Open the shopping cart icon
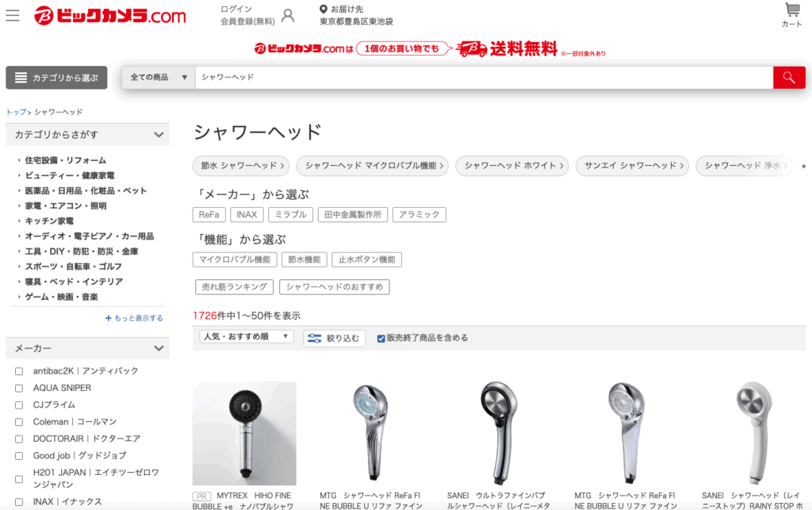The height and width of the screenshot is (510, 812). 792,10
